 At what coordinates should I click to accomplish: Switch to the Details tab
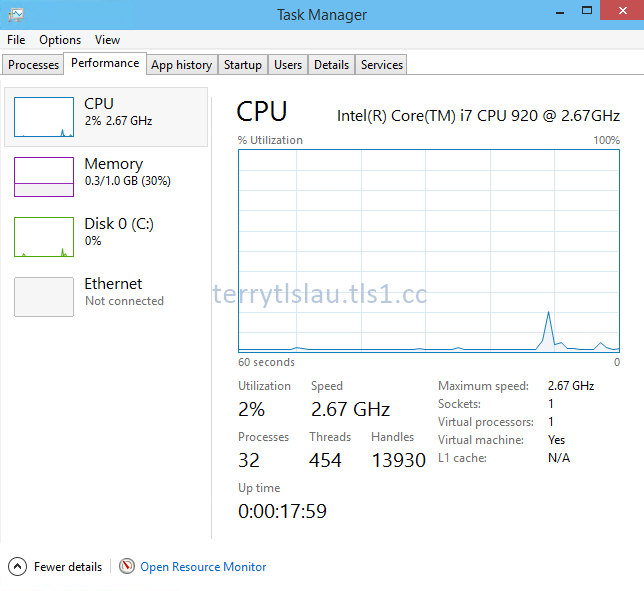click(331, 65)
